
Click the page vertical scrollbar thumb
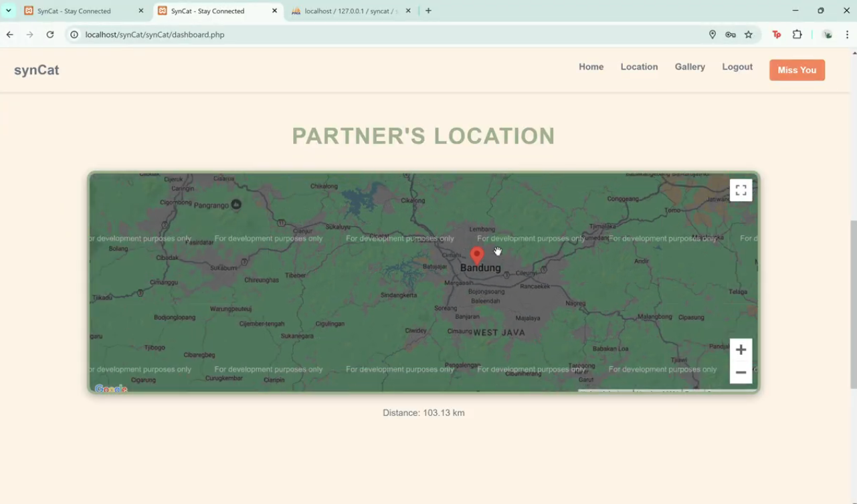pyautogui.click(x=853, y=304)
